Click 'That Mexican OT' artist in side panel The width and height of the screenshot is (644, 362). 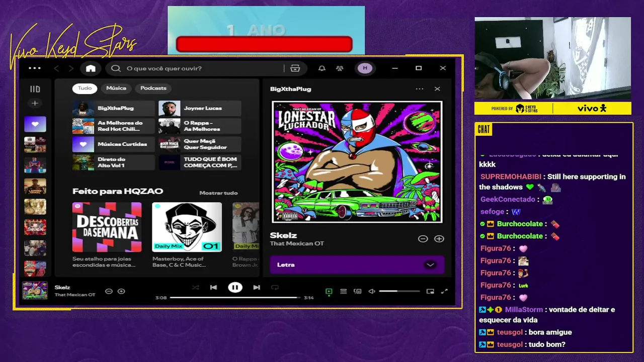pos(297,244)
